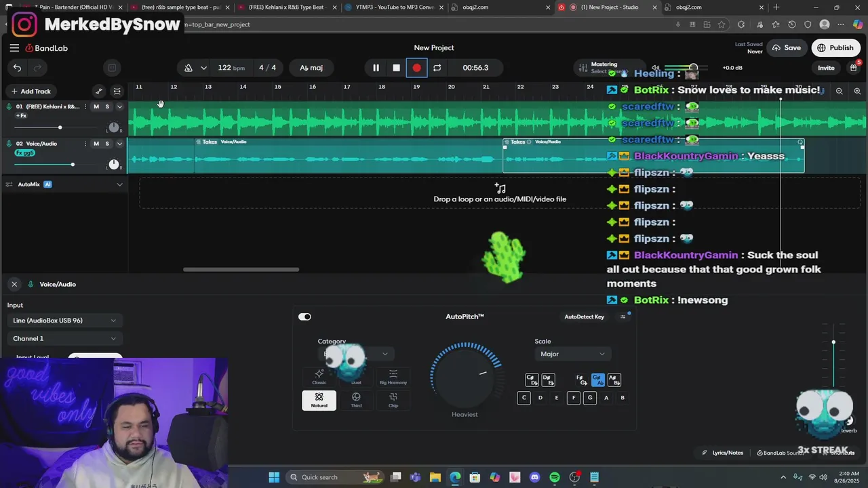
Task: Toggle the G♯/A♭ note key
Action: (x=597, y=380)
